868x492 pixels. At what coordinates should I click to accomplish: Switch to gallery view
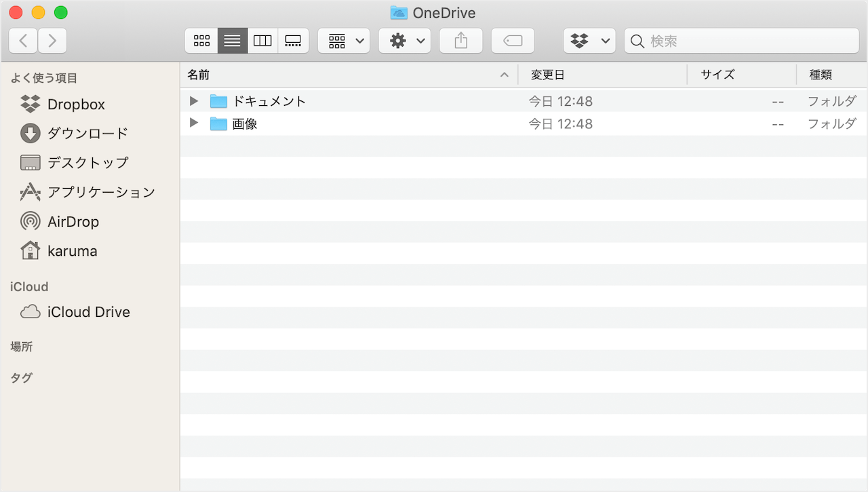pyautogui.click(x=293, y=41)
